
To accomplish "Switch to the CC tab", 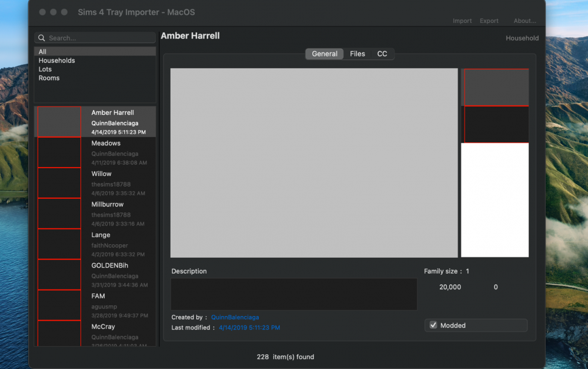I will pyautogui.click(x=382, y=54).
